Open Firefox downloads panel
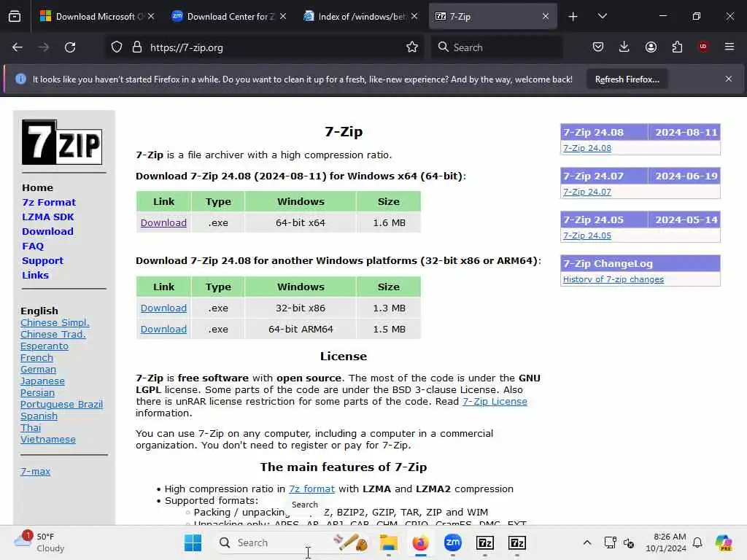Screen dimensions: 747x560 pos(624,47)
